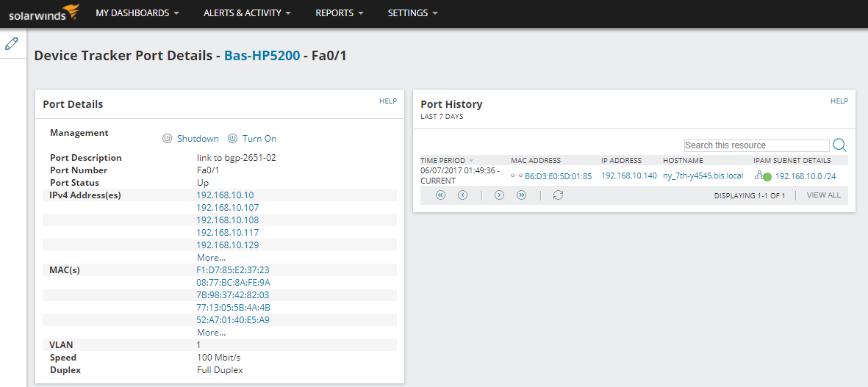Viewport: 868px width, 387px height.
Task: Click the pencil edit icon in sidebar
Action: click(x=12, y=43)
